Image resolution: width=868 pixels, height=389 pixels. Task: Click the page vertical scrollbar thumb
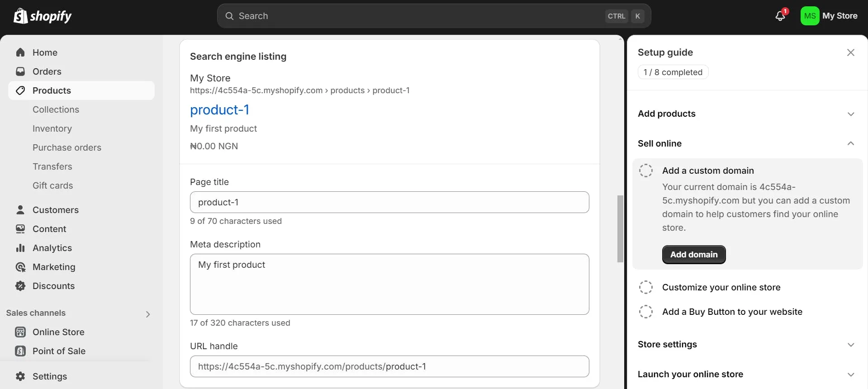[620, 229]
